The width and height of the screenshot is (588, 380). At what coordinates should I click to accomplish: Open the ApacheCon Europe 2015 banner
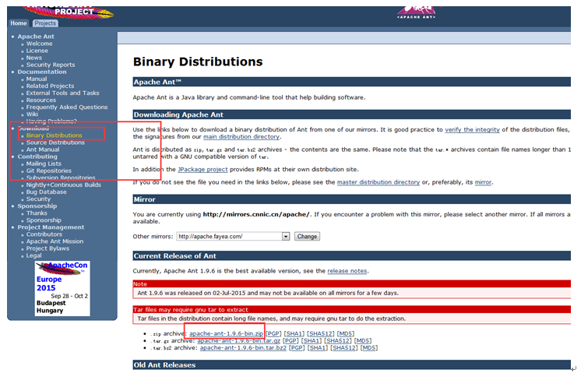(x=62, y=288)
